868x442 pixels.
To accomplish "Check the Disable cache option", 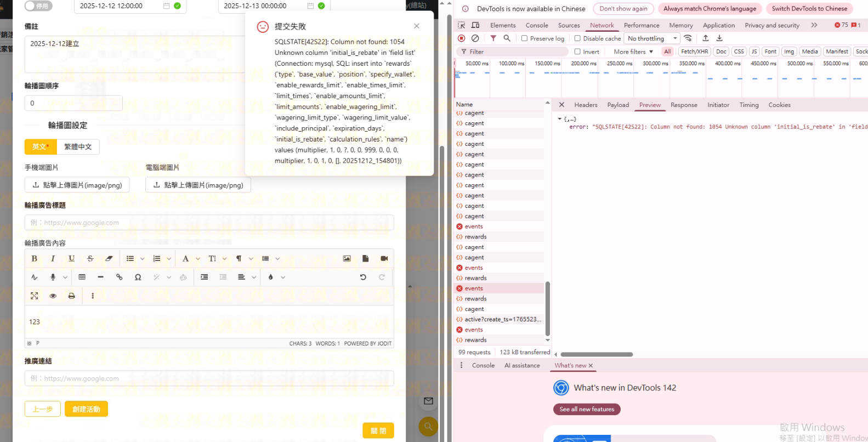I will coord(577,38).
